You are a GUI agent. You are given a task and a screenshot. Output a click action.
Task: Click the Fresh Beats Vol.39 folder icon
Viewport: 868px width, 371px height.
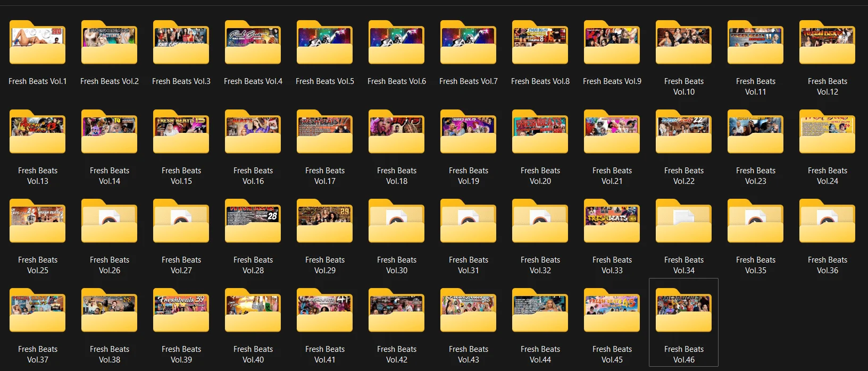click(181, 310)
